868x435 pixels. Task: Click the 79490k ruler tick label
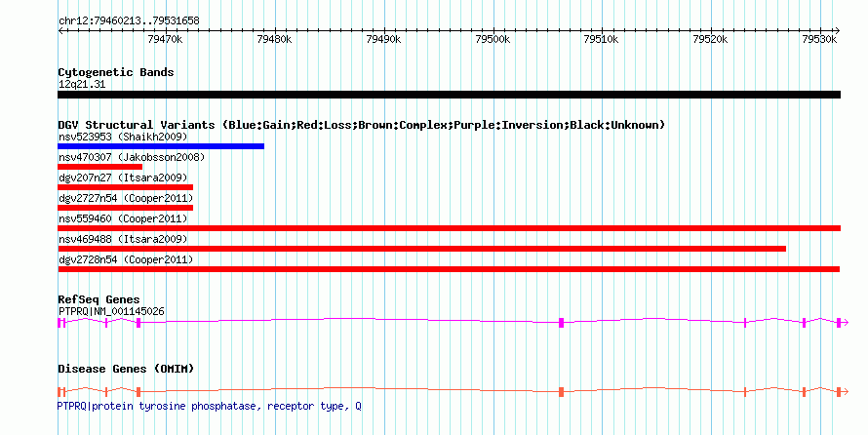coord(383,39)
